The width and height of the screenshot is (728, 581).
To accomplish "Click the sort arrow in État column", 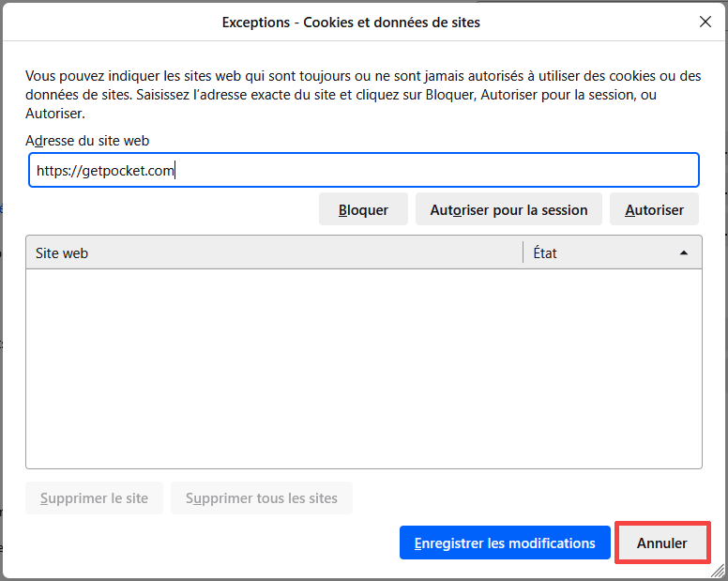I will tap(683, 252).
